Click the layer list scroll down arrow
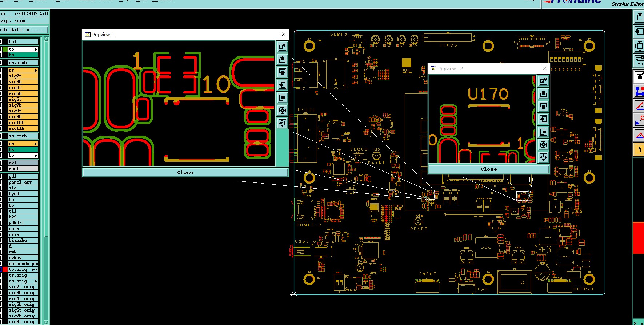This screenshot has height=325, width=644. click(x=46, y=322)
